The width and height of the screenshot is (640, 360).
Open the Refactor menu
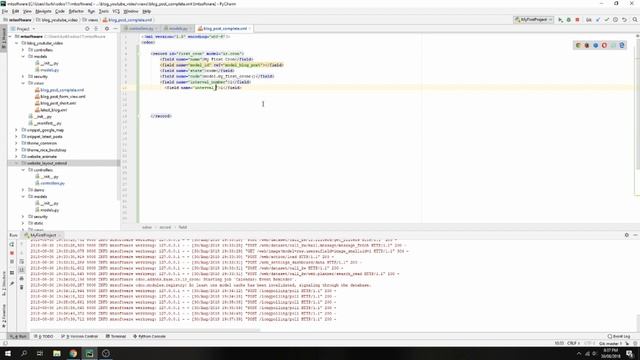click(76, 11)
